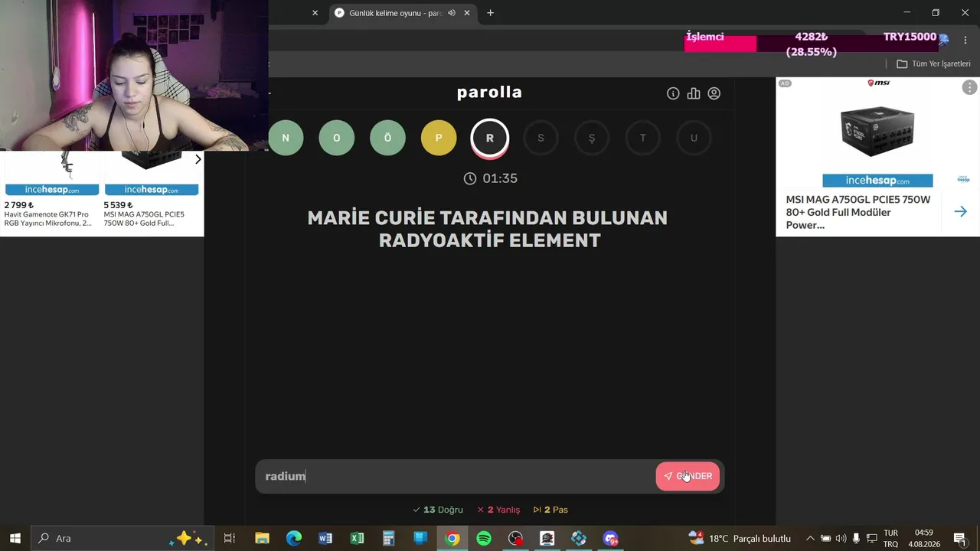The height and width of the screenshot is (551, 980).
Task: Click the Marie Curie question text
Action: click(488, 229)
